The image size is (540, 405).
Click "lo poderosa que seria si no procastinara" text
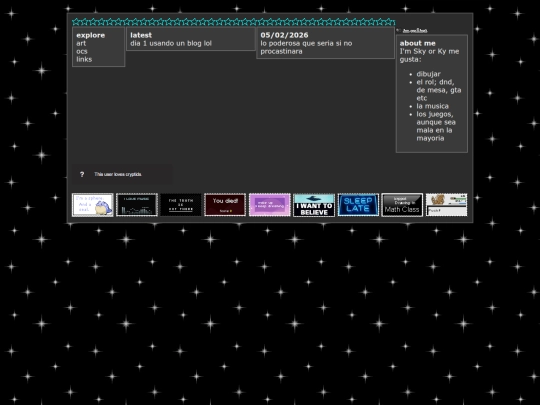point(306,47)
